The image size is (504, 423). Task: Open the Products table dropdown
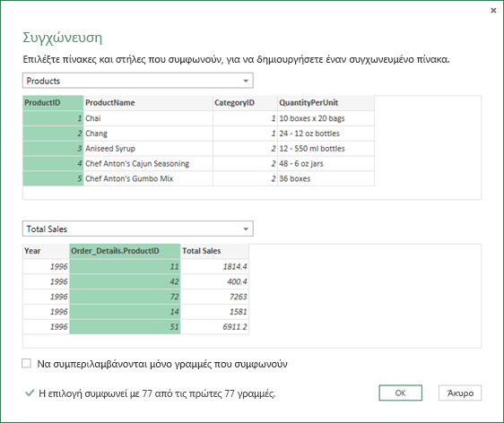click(138, 81)
